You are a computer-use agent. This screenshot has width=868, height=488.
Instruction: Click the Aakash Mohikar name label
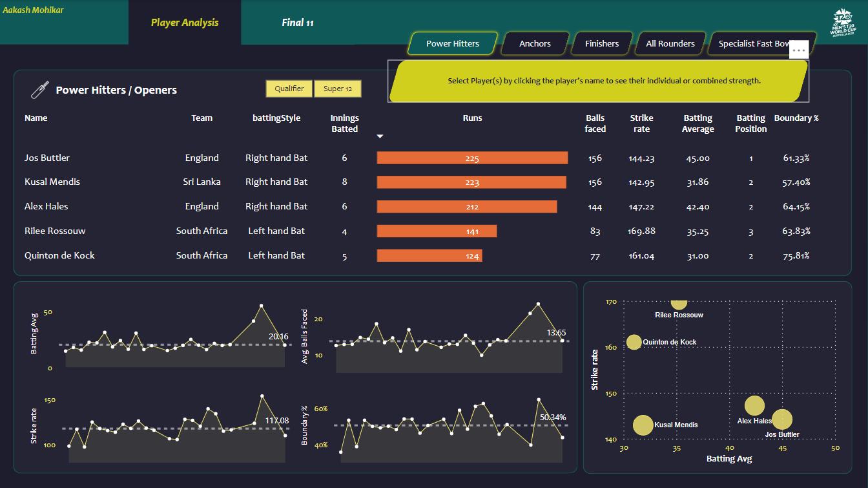pos(33,10)
